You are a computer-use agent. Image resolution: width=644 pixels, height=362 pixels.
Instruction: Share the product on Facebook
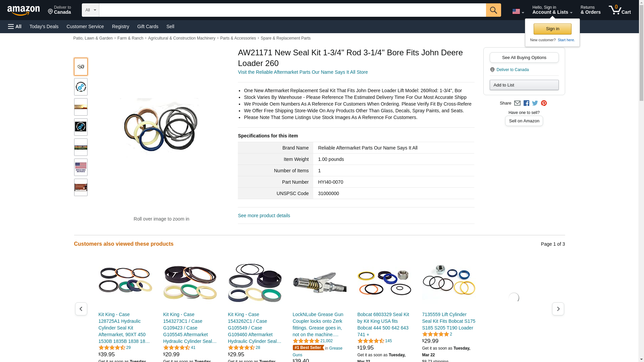pyautogui.click(x=526, y=103)
